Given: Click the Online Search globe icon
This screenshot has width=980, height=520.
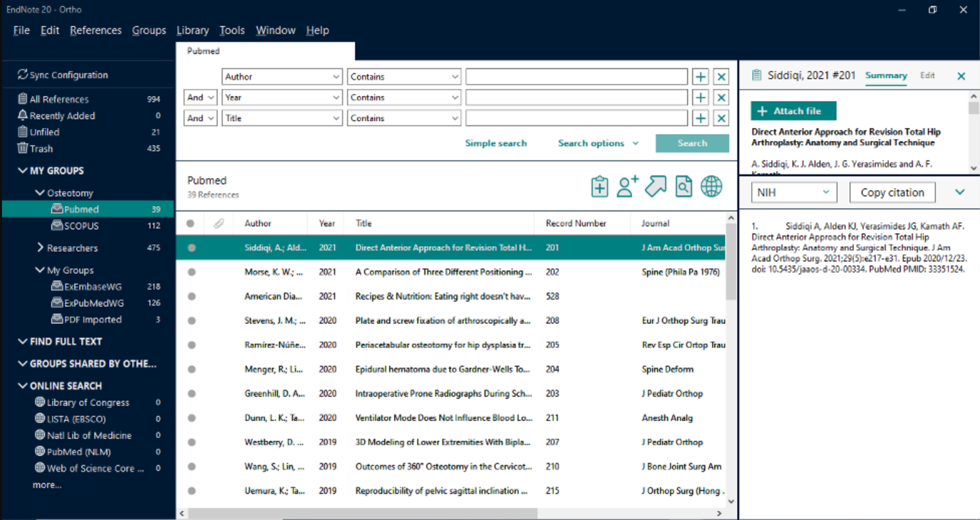Looking at the screenshot, I should 711,187.
